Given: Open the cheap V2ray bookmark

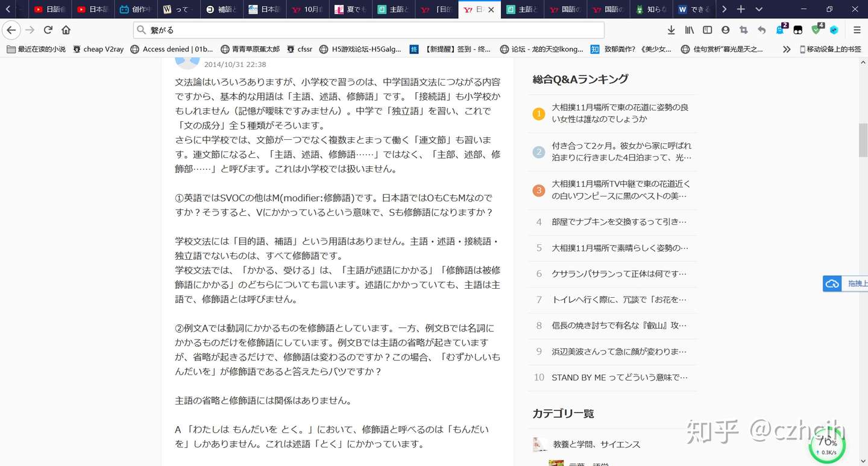Looking at the screenshot, I should click(x=98, y=49).
